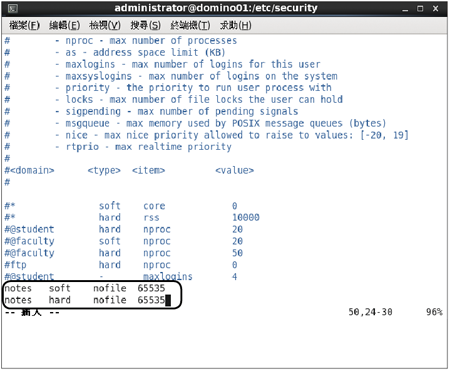Click the <domain> column header comment

(29, 170)
